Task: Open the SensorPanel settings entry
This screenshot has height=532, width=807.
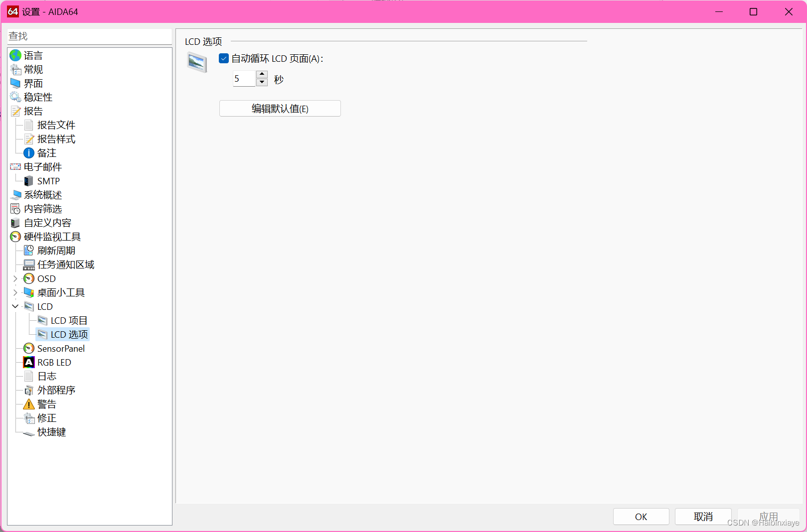Action: pos(60,348)
